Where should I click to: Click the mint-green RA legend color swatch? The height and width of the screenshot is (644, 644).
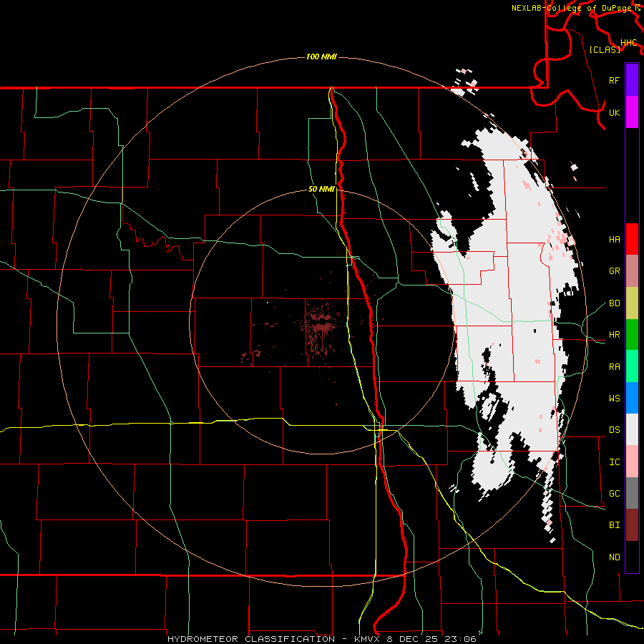click(632, 366)
